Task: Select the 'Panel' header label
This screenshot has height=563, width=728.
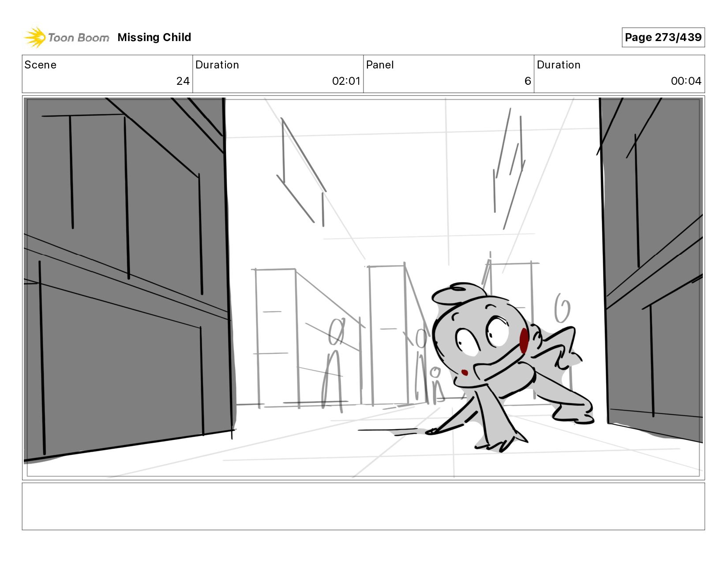Action: pos(380,65)
